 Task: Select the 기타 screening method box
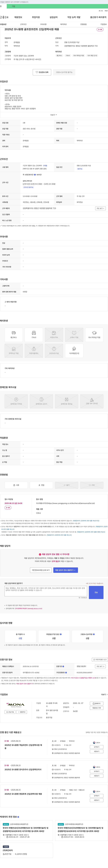click(x=92, y=485)
